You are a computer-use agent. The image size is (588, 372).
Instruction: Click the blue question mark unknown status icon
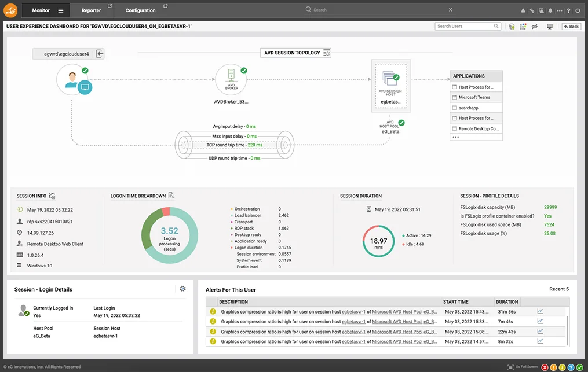[571, 367]
